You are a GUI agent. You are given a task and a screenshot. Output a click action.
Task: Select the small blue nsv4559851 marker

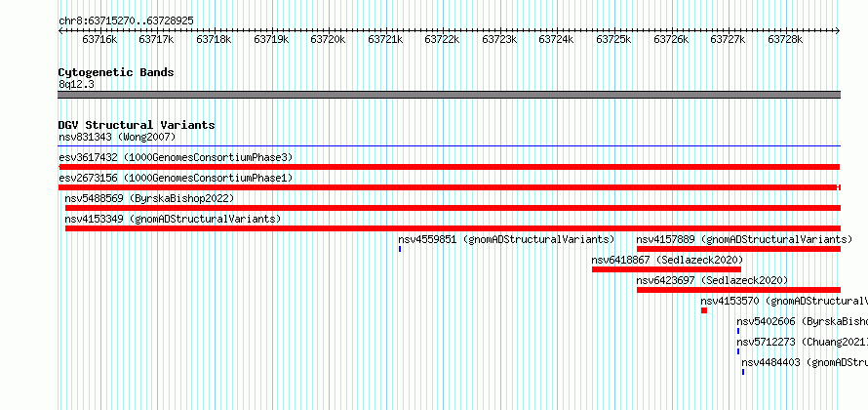pyautogui.click(x=400, y=249)
